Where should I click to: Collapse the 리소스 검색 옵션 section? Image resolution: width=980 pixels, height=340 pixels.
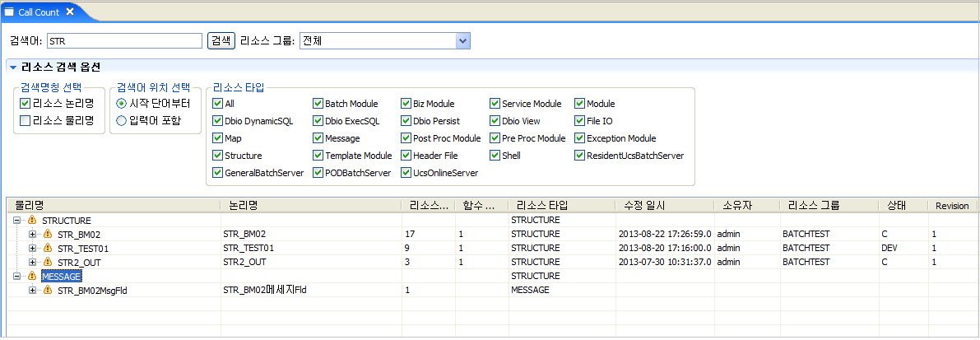pyautogui.click(x=13, y=68)
